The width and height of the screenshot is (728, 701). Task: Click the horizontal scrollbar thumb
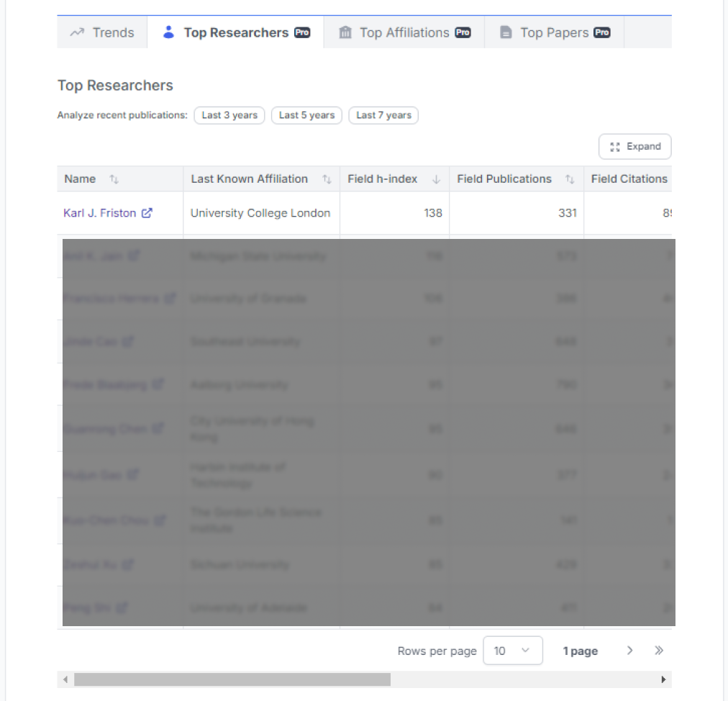tap(232, 679)
